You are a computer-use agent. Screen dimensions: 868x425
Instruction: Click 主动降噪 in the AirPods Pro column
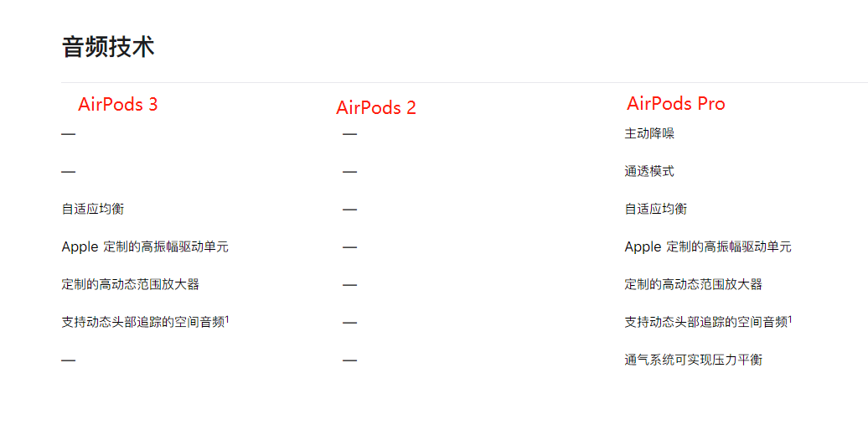[649, 134]
